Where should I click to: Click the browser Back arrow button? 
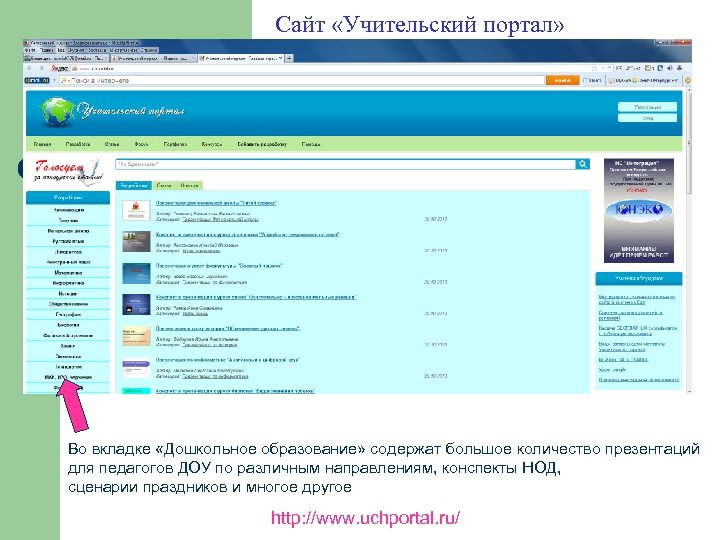tap(30, 68)
